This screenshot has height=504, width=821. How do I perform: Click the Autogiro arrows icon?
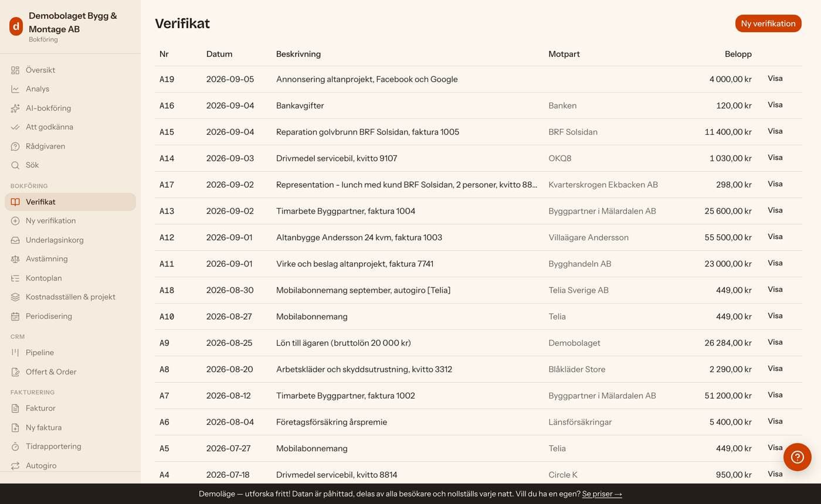pos(15,466)
